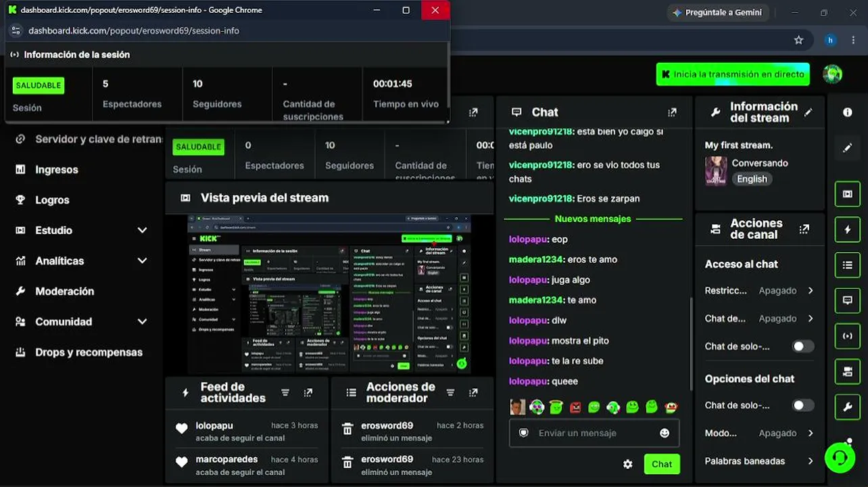Edit Información del stream with the pencil icon
868x487 pixels.
pyautogui.click(x=809, y=112)
